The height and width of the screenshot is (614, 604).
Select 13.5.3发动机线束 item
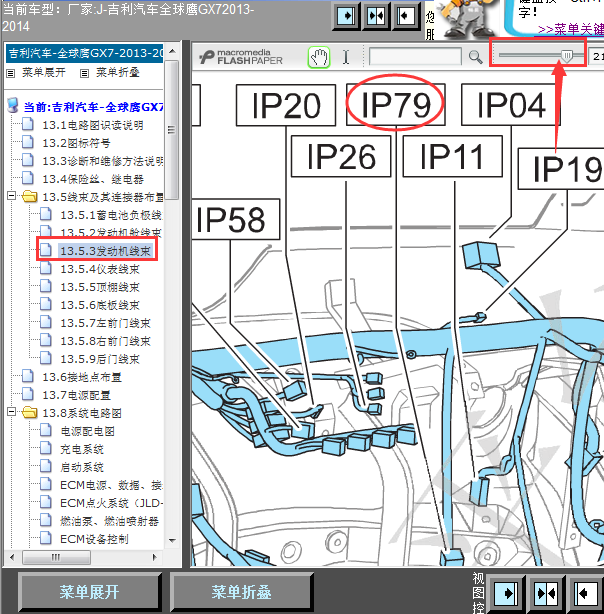[105, 251]
